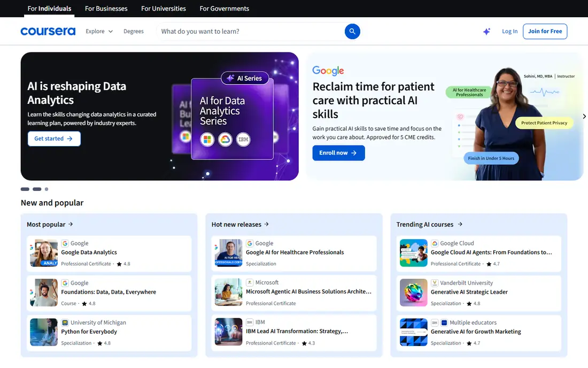Select the first carousel pagination indicator
Image resolution: width=588 pixels, height=368 pixels.
coord(25,189)
